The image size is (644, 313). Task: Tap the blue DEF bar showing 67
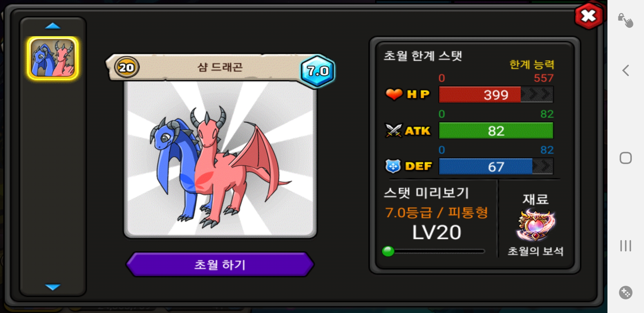496,166
